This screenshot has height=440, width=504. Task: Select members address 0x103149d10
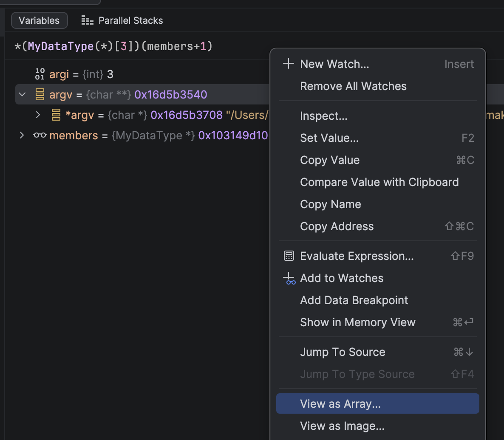pos(233,135)
